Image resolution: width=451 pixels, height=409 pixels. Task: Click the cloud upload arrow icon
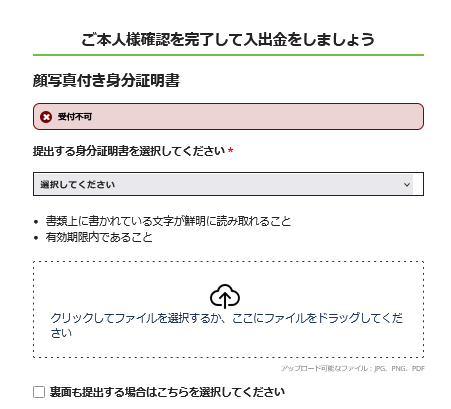click(225, 296)
